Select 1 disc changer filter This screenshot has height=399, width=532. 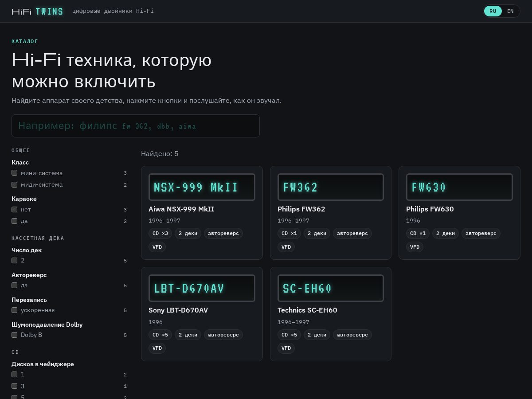(x=15, y=374)
